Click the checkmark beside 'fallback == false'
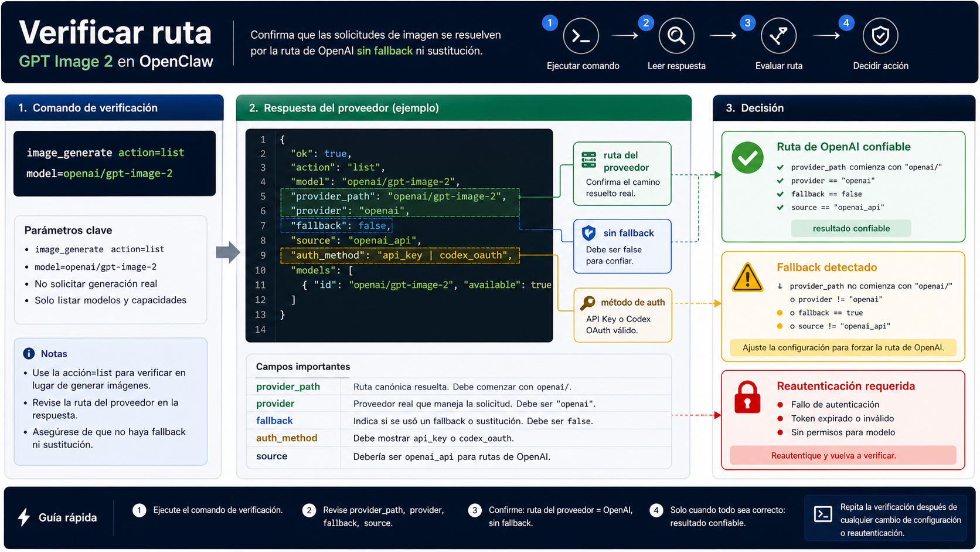This screenshot has height=552, width=980. point(780,194)
